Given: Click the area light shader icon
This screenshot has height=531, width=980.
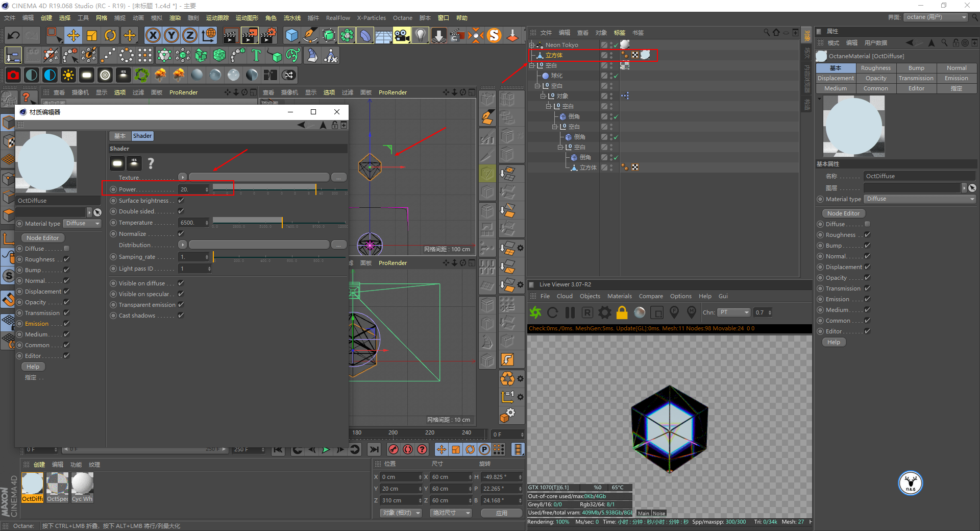Looking at the screenshot, I should tap(117, 163).
